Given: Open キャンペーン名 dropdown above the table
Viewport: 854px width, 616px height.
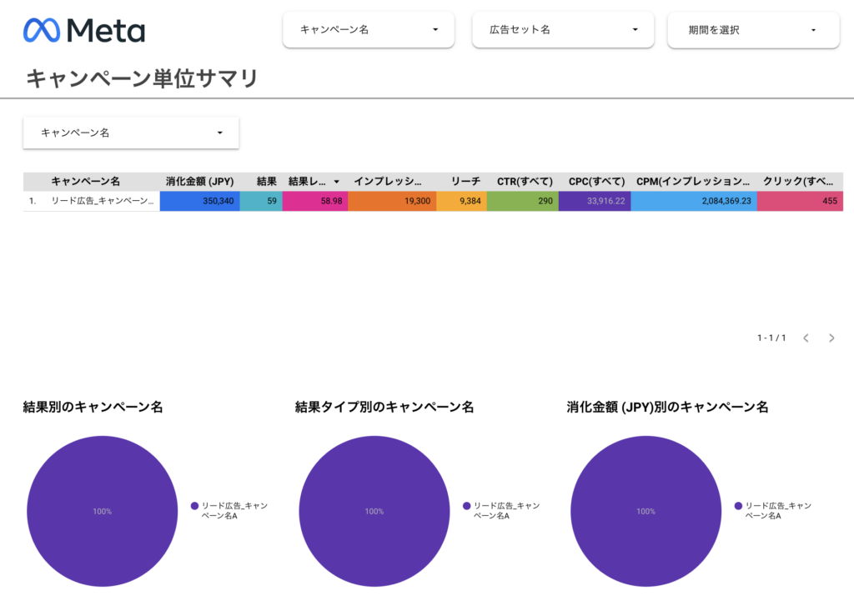Looking at the screenshot, I should [131, 133].
